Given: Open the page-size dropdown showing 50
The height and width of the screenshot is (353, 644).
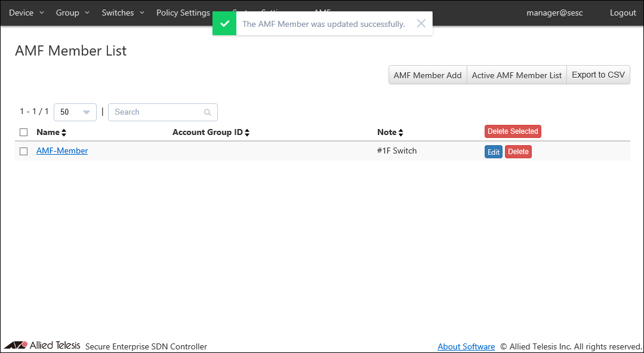Looking at the screenshot, I should [x=75, y=112].
